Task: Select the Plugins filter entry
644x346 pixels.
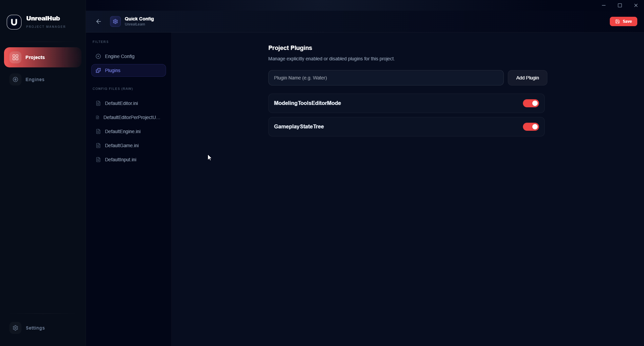Action: [112, 70]
